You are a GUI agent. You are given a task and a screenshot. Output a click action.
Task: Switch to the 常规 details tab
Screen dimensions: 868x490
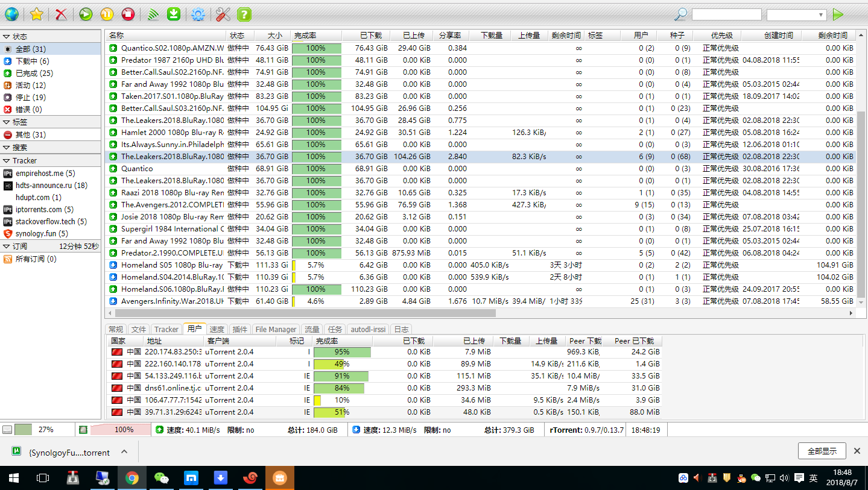pos(116,329)
